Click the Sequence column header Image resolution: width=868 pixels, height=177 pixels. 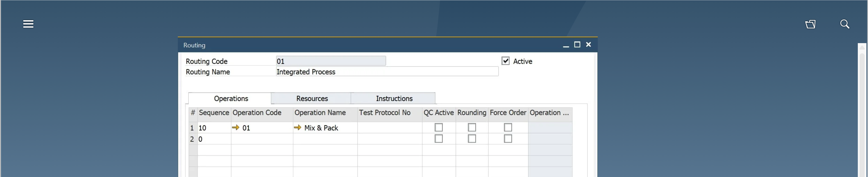pos(214,113)
